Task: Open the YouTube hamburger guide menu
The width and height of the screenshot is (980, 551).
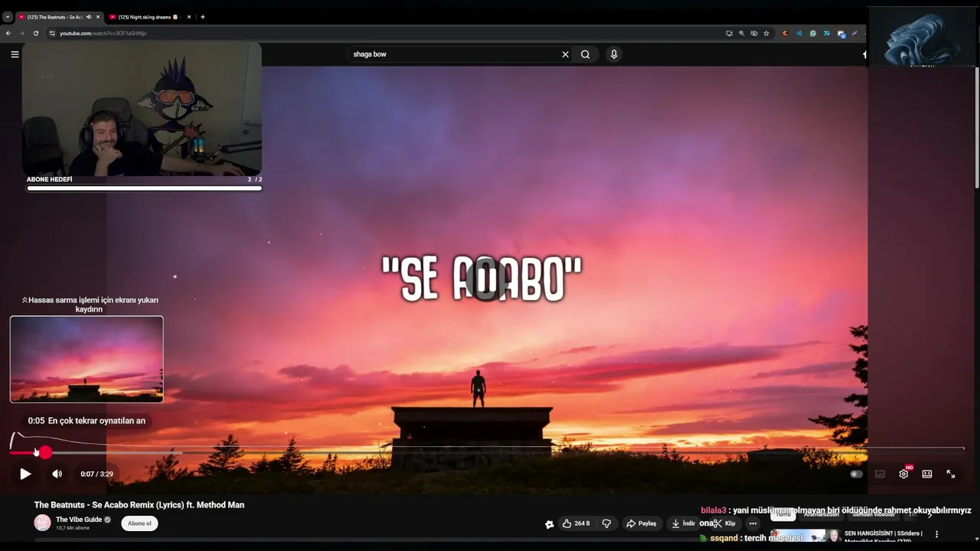Action: click(15, 54)
